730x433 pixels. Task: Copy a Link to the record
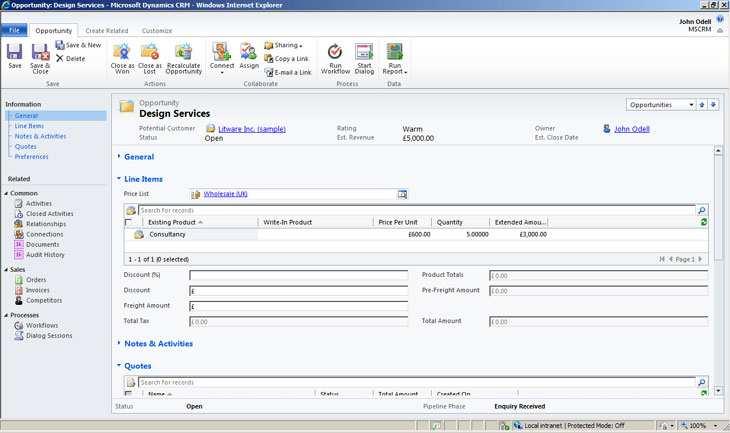(x=286, y=59)
